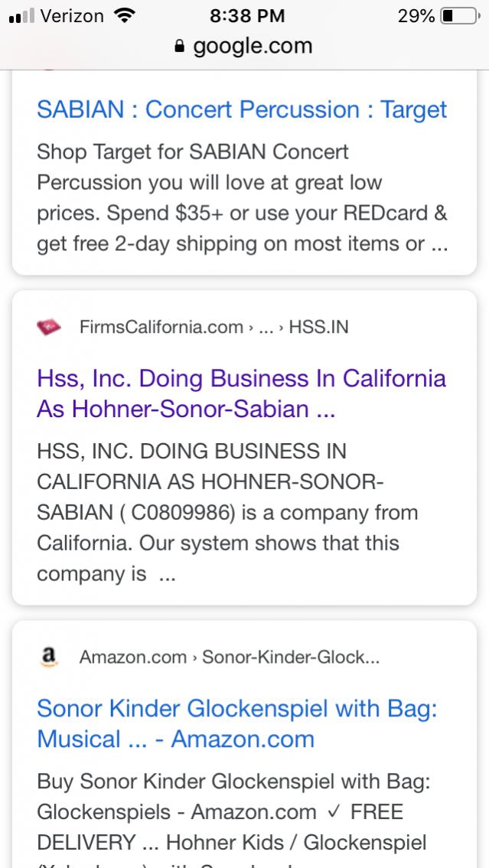The width and height of the screenshot is (489, 868).
Task: Tap the battery indicator icon
Action: point(458,15)
